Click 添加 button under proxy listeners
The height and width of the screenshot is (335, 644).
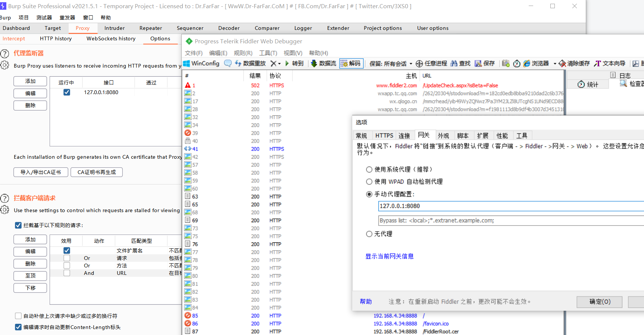click(30, 81)
